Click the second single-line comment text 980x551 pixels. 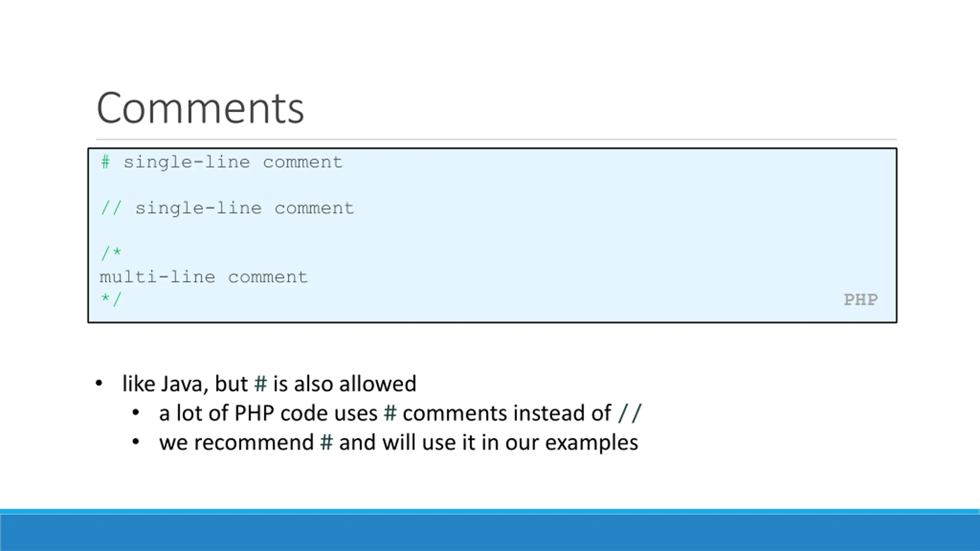(x=245, y=209)
